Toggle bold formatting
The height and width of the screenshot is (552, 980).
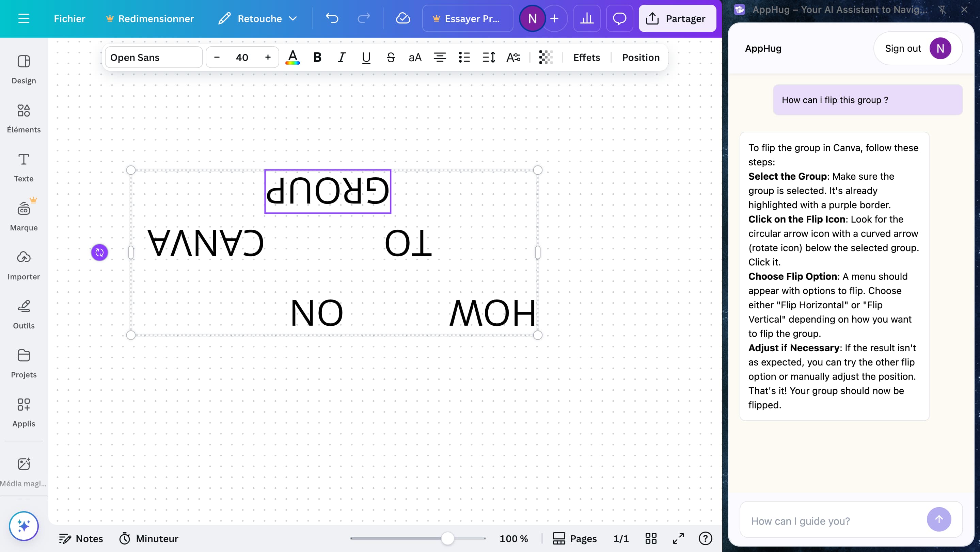(x=317, y=58)
